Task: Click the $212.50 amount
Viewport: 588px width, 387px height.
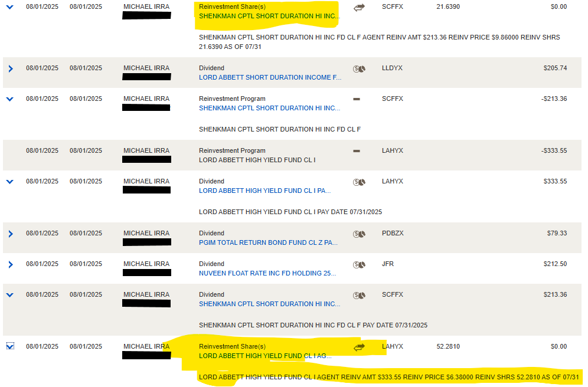Action: [555, 264]
